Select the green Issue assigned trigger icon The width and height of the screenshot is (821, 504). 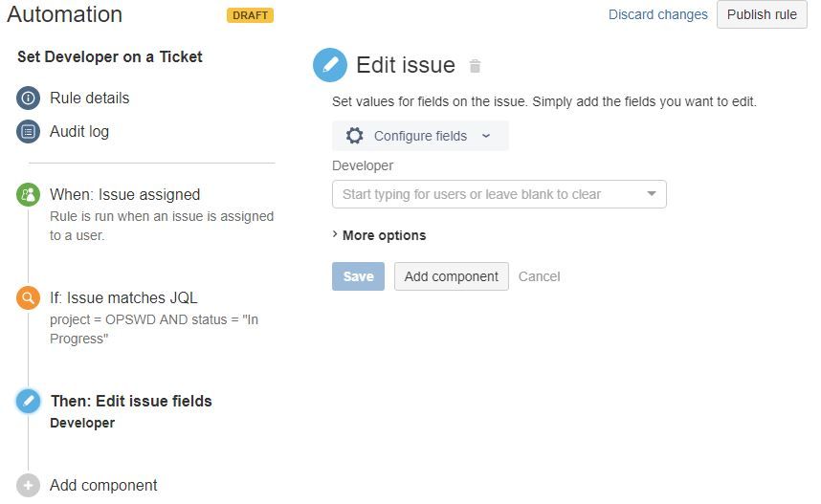click(x=29, y=195)
